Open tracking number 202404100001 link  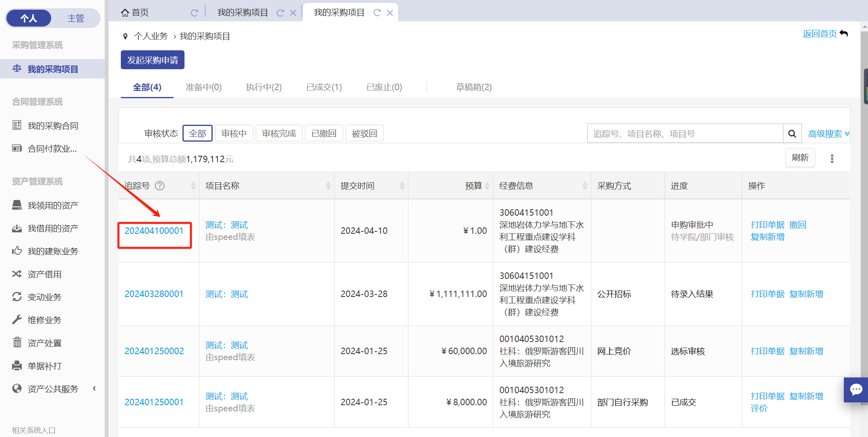click(x=154, y=231)
